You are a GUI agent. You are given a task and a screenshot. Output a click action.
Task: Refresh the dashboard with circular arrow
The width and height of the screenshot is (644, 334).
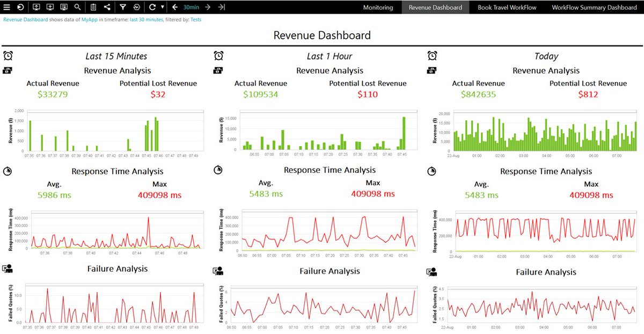pyautogui.click(x=152, y=7)
